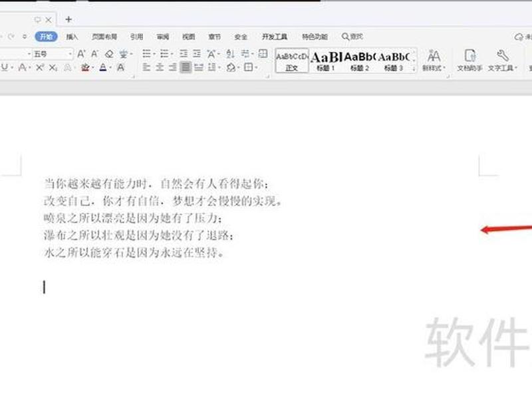Viewport: 532px width, 399px height.
Task: Center align the paragraph
Action: pyautogui.click(x=160, y=67)
